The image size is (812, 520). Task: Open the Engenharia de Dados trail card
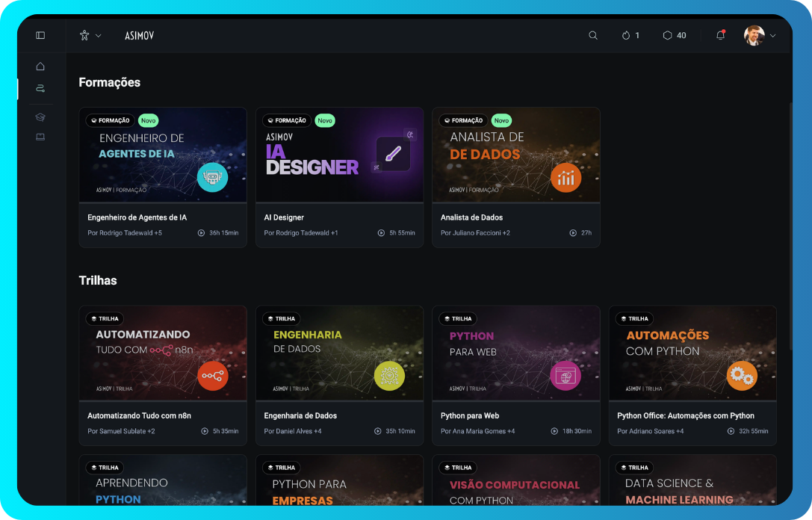tap(339, 374)
